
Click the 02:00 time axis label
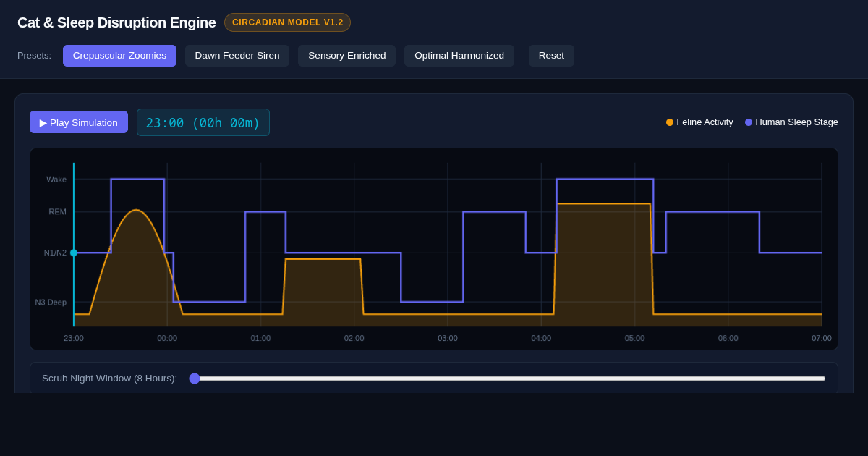pyautogui.click(x=354, y=338)
